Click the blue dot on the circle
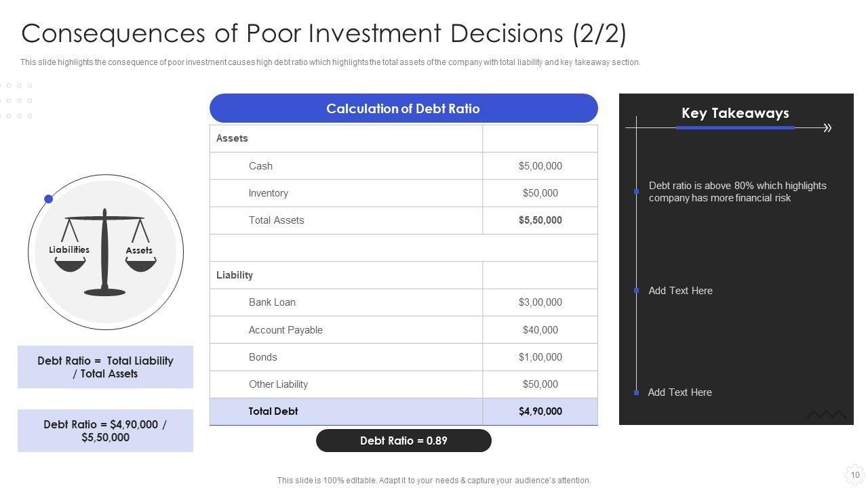This screenshot has width=868, height=488. coord(48,199)
